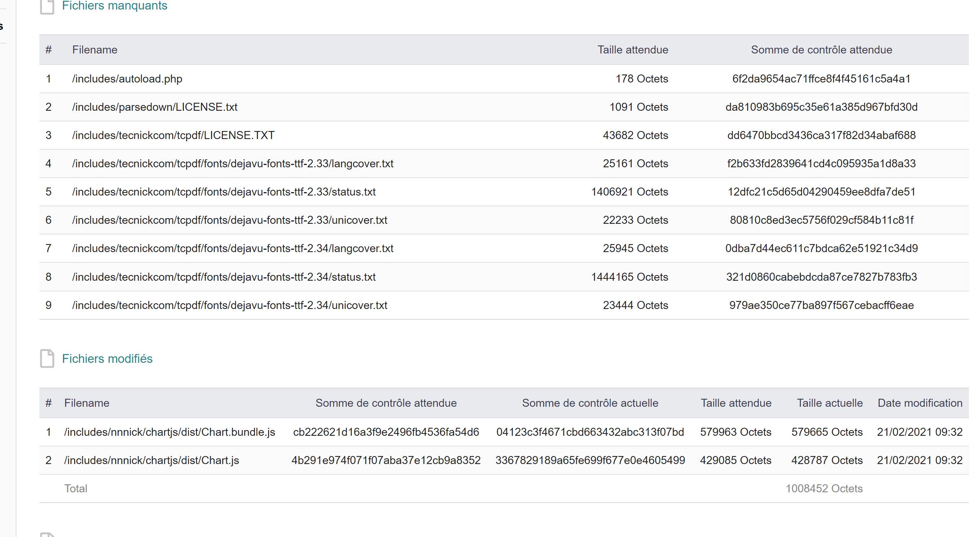980x537 pixels.
Task: Click the Date modification column header
Action: coord(920,403)
